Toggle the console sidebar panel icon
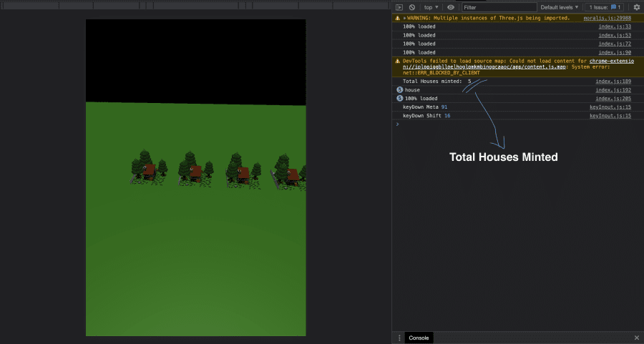Viewport: 644px width, 344px height. click(399, 7)
